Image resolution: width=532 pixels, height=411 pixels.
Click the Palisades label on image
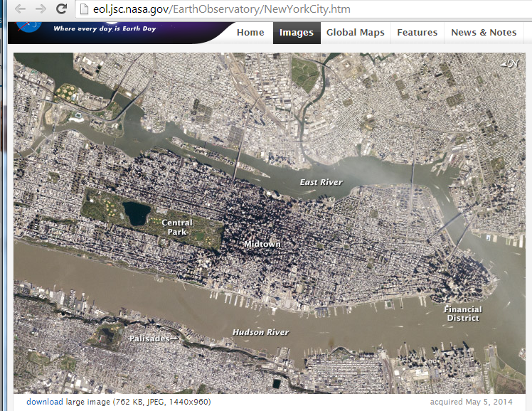click(x=149, y=338)
